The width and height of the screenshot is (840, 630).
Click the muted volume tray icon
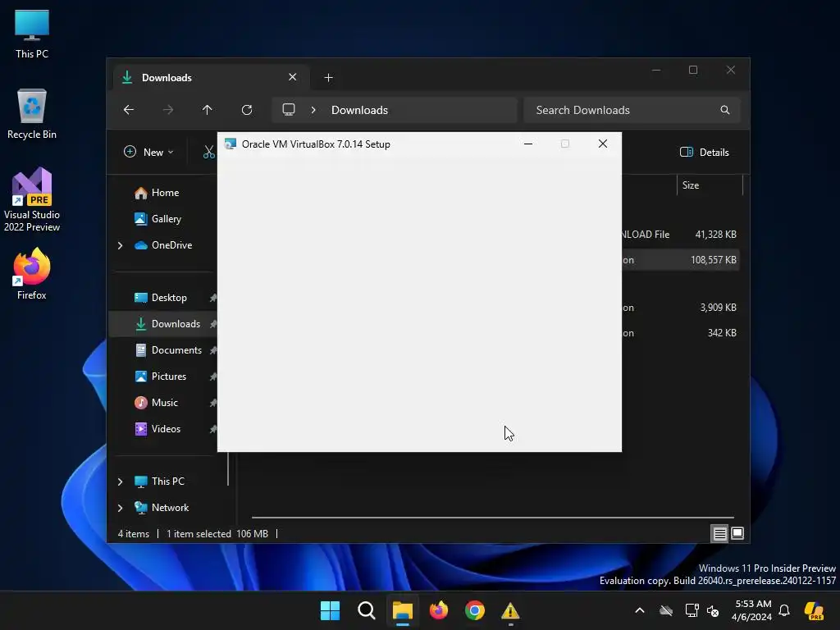713,610
